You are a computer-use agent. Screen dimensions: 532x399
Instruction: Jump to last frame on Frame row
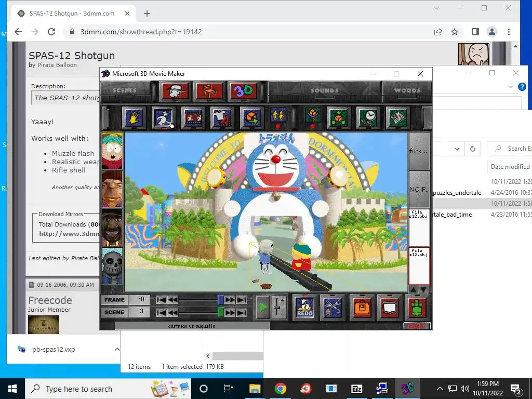click(241, 300)
